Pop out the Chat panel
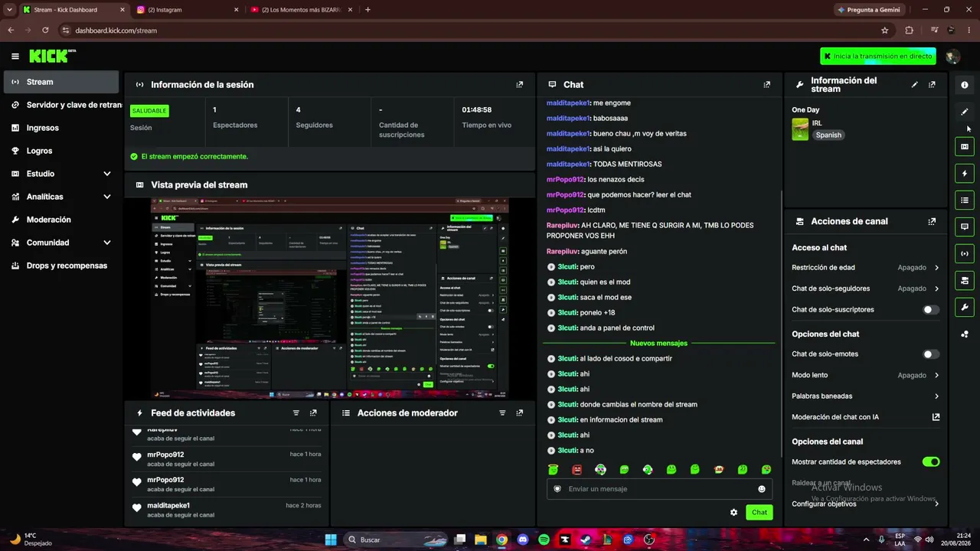The width and height of the screenshot is (980, 551). 767,85
